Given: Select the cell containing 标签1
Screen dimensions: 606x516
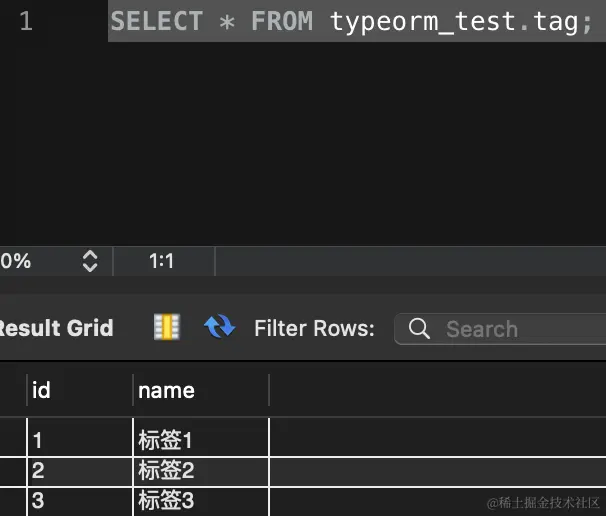Looking at the screenshot, I should pos(166,440).
